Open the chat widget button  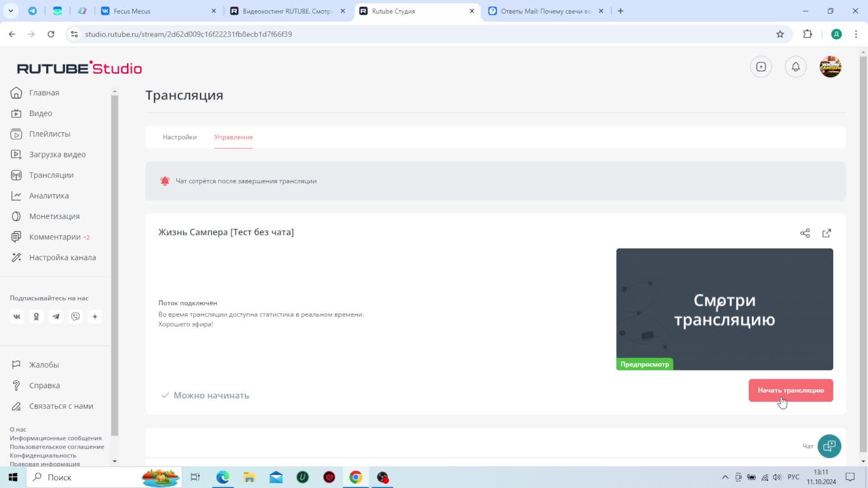(829, 446)
